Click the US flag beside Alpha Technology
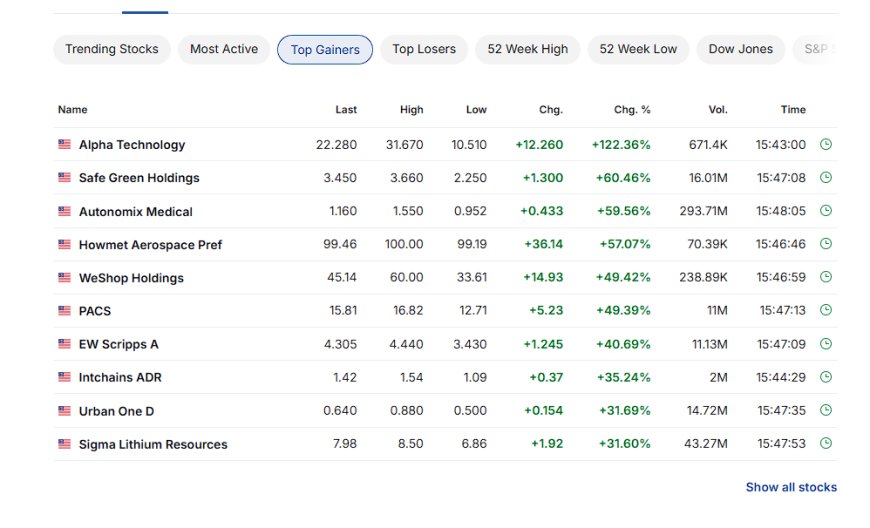 tap(64, 144)
